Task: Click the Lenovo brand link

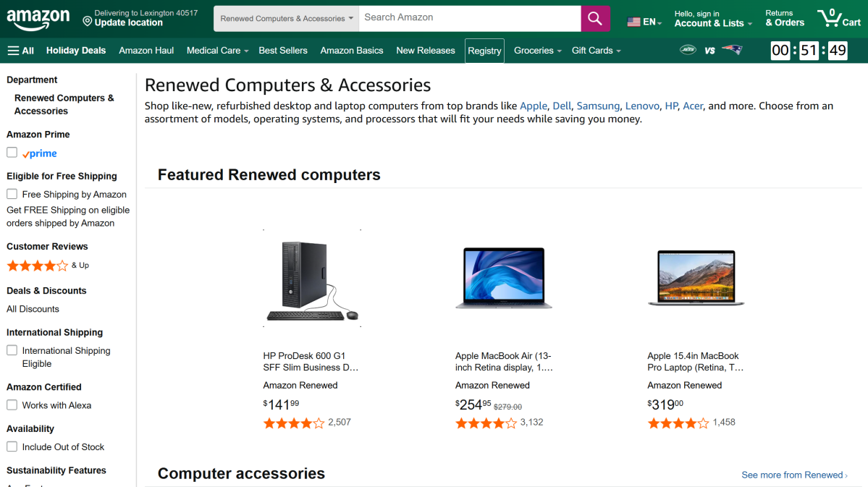Action: (x=642, y=106)
